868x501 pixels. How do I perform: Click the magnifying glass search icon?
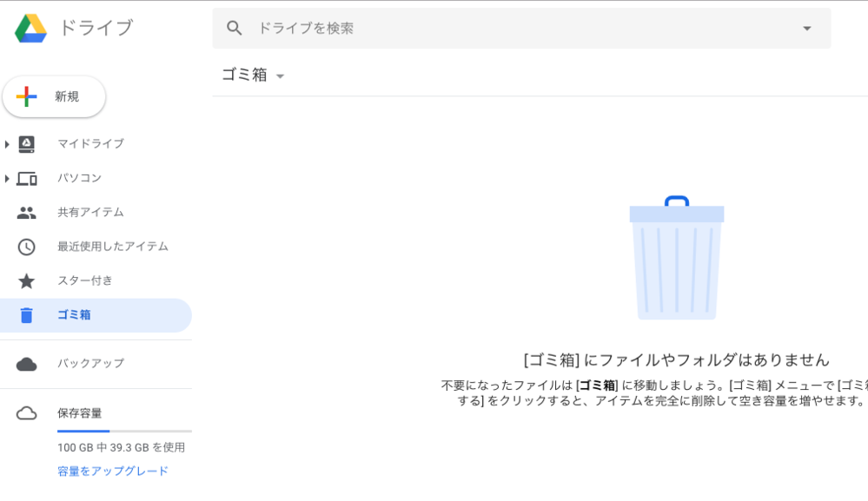[x=234, y=29]
